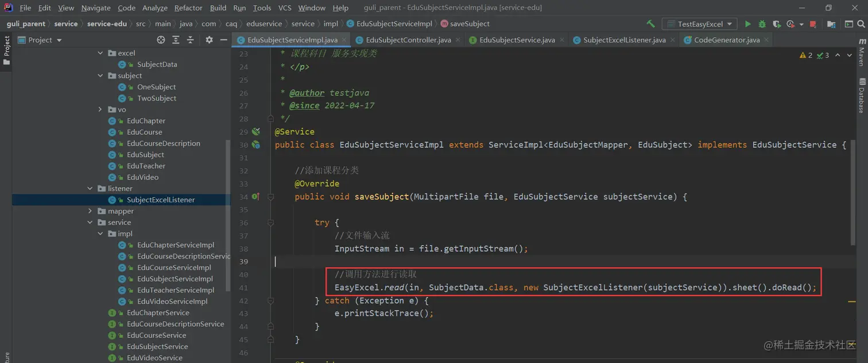The width and height of the screenshot is (868, 363).
Task: Click the profiler clock run icon
Action: pos(790,24)
